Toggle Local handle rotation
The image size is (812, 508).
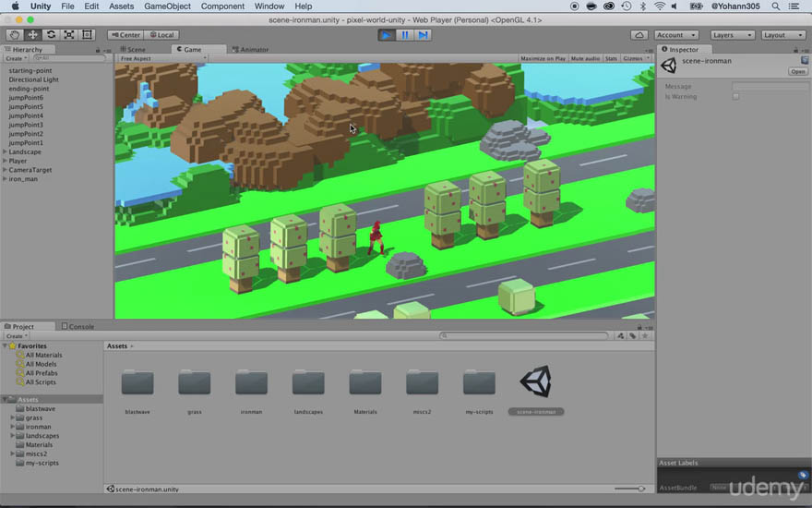(161, 35)
